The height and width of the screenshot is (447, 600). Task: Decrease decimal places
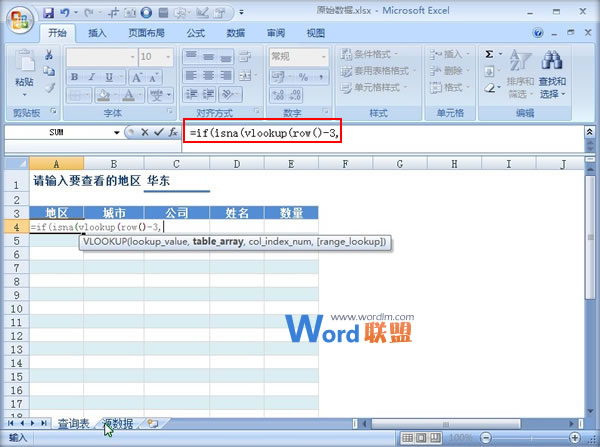coord(295,95)
